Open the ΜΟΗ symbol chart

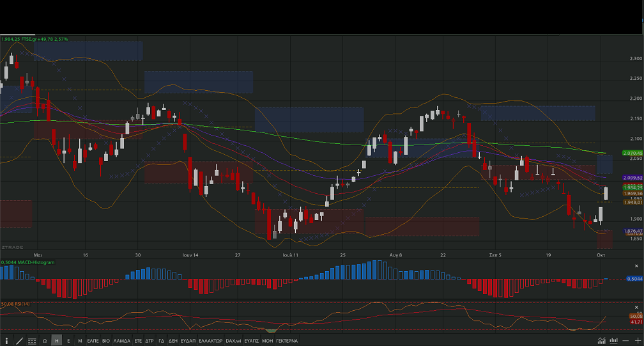(267, 341)
